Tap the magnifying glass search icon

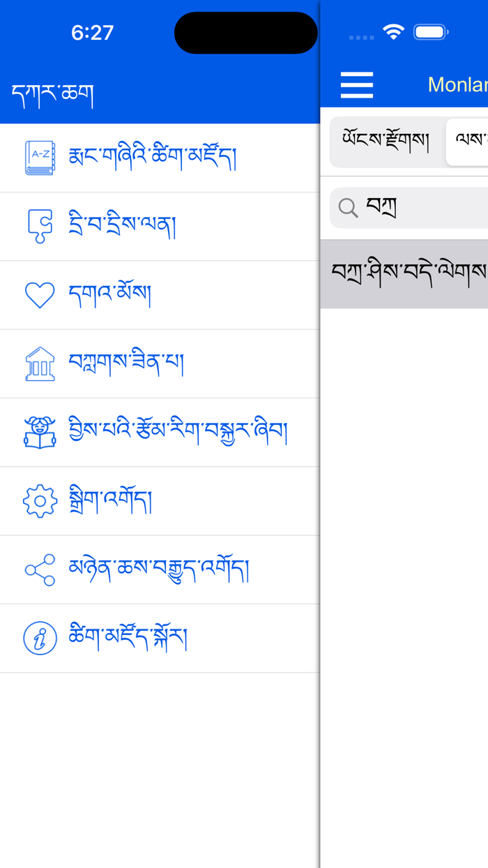tap(349, 207)
